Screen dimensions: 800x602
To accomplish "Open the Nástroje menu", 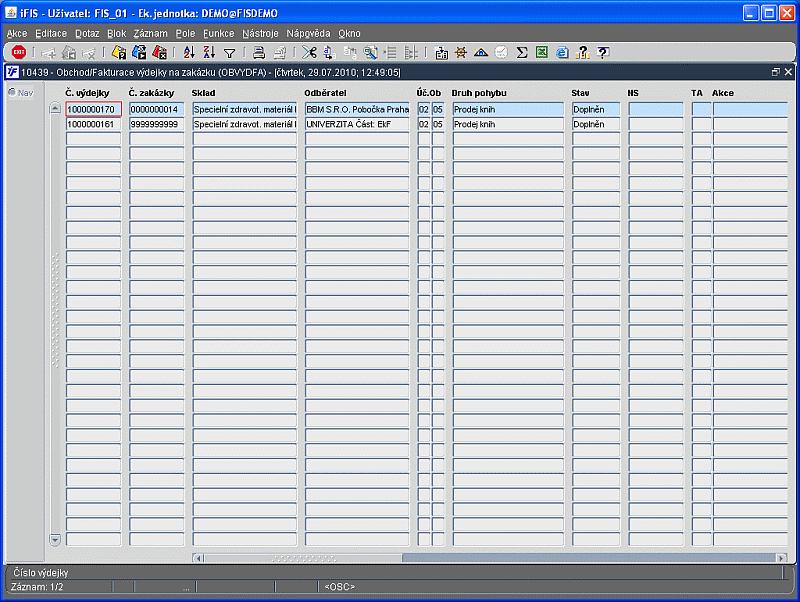I will point(260,33).
